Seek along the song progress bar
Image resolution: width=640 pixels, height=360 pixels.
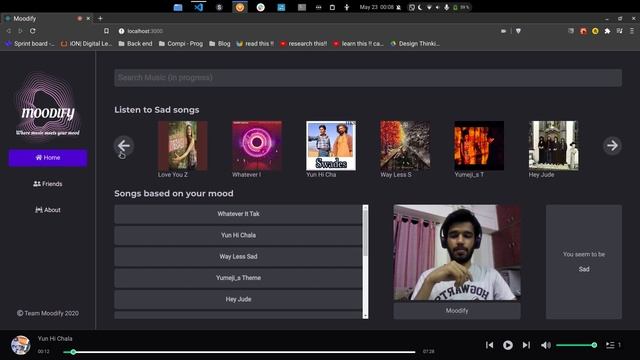click(x=240, y=351)
